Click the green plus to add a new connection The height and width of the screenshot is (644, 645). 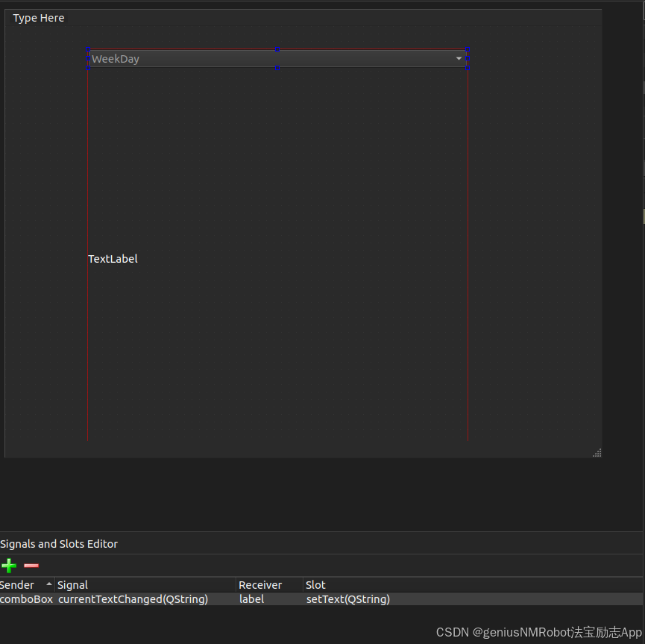[x=8, y=566]
